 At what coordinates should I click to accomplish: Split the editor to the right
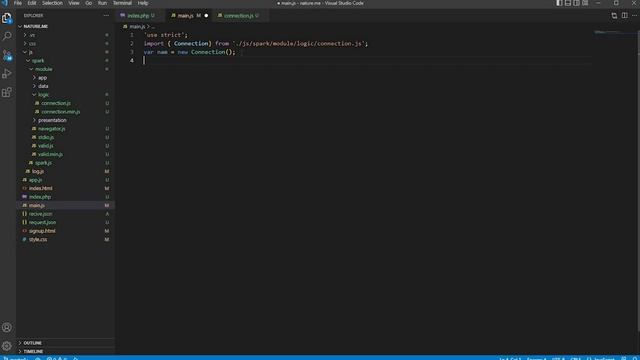pos(625,16)
